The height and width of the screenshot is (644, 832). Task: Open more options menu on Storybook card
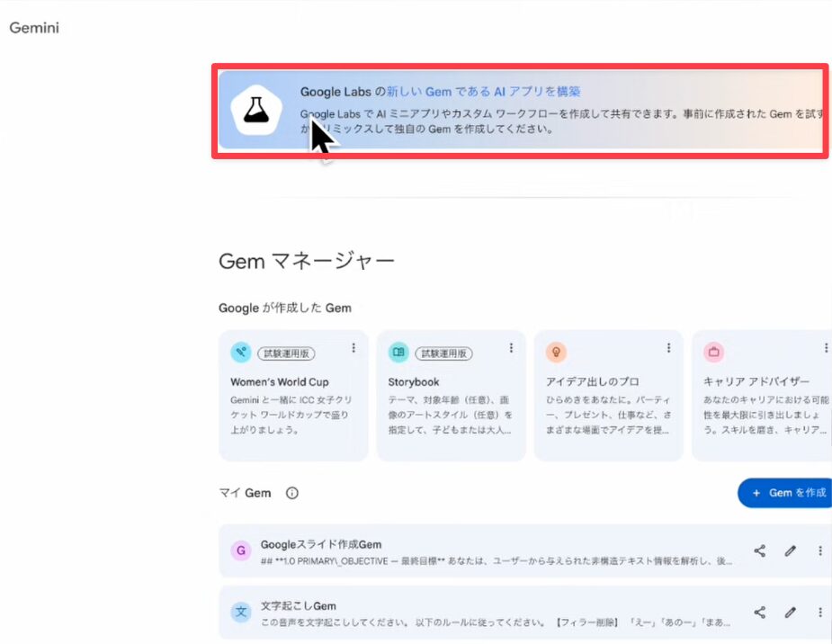click(511, 348)
